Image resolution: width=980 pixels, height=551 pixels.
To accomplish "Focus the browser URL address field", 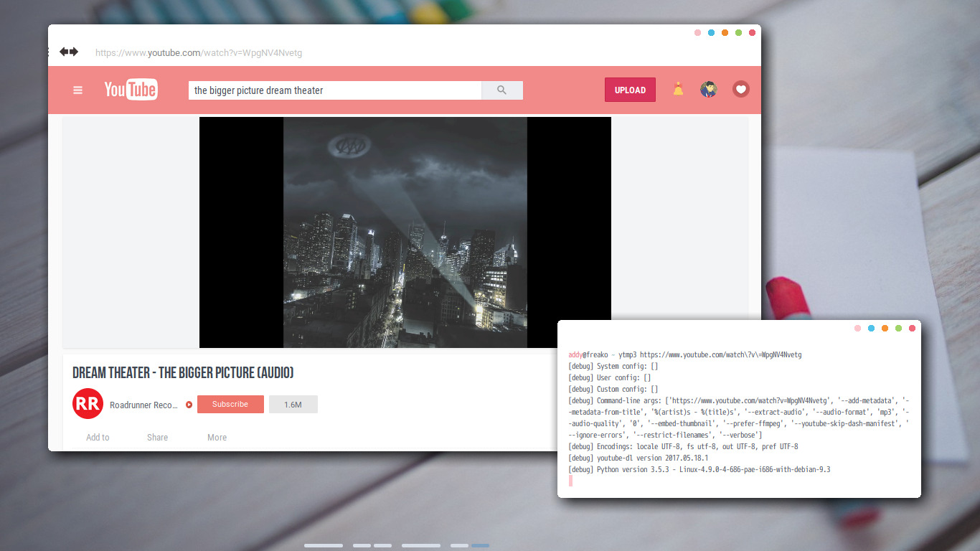I will (x=199, y=52).
